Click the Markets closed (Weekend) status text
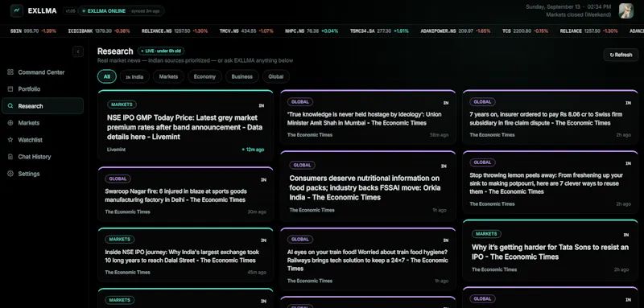Screen dimensions: 644x308 578,14
